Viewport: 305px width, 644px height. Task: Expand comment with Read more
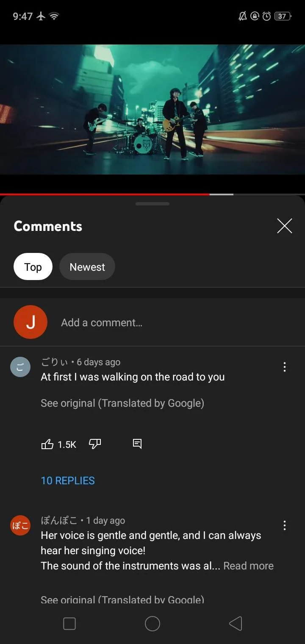click(x=248, y=566)
